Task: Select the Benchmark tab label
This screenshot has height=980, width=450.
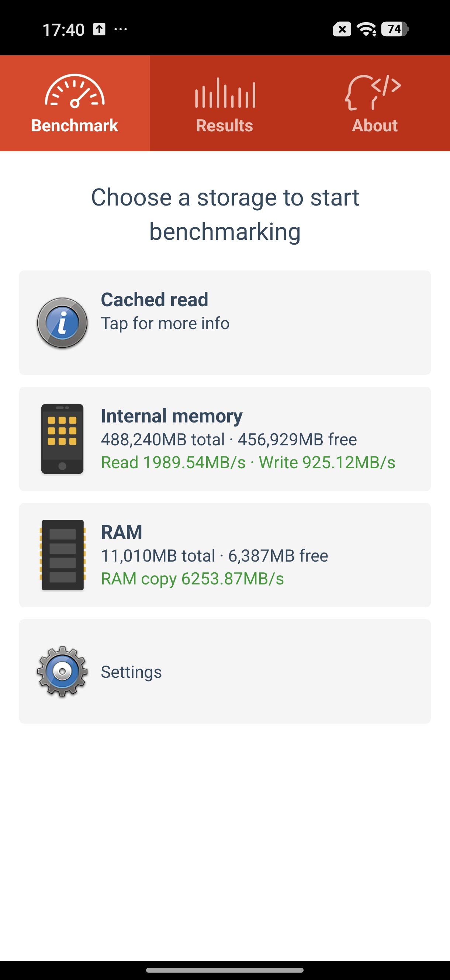Action: click(75, 125)
